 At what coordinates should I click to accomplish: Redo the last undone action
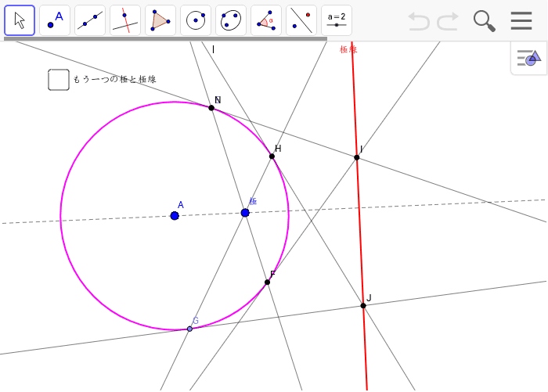point(448,21)
